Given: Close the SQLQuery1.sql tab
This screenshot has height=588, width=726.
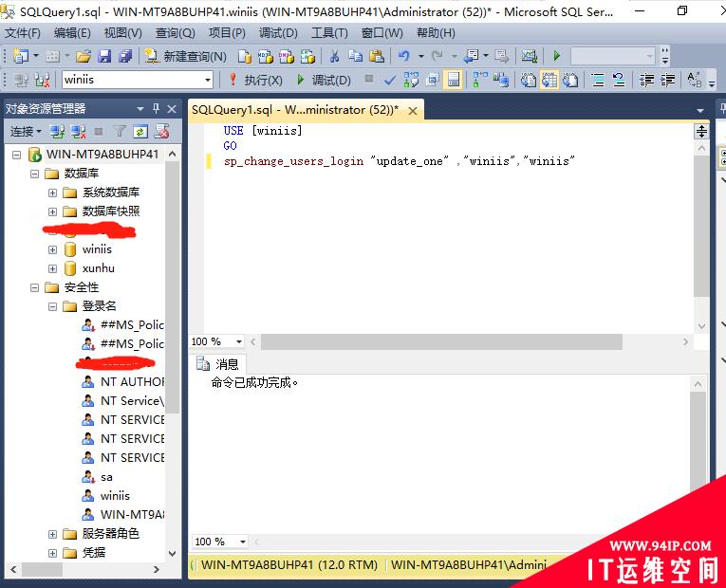Looking at the screenshot, I should [413, 111].
